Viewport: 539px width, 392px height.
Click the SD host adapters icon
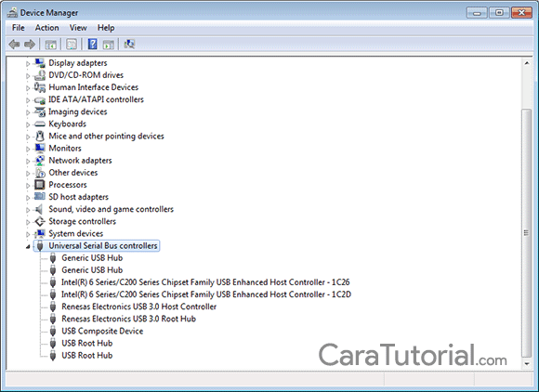[40, 197]
